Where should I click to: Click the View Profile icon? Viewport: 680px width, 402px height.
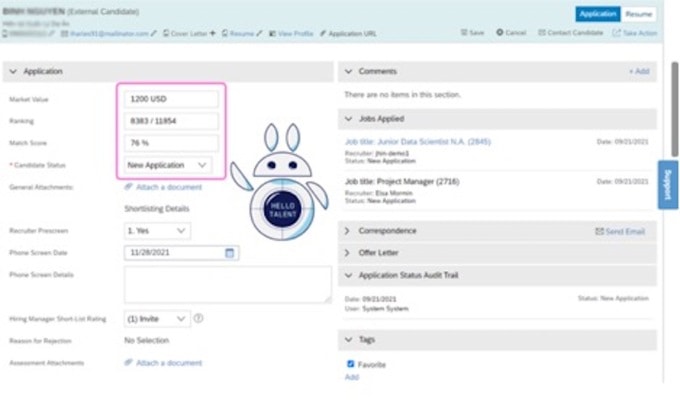coord(272,33)
